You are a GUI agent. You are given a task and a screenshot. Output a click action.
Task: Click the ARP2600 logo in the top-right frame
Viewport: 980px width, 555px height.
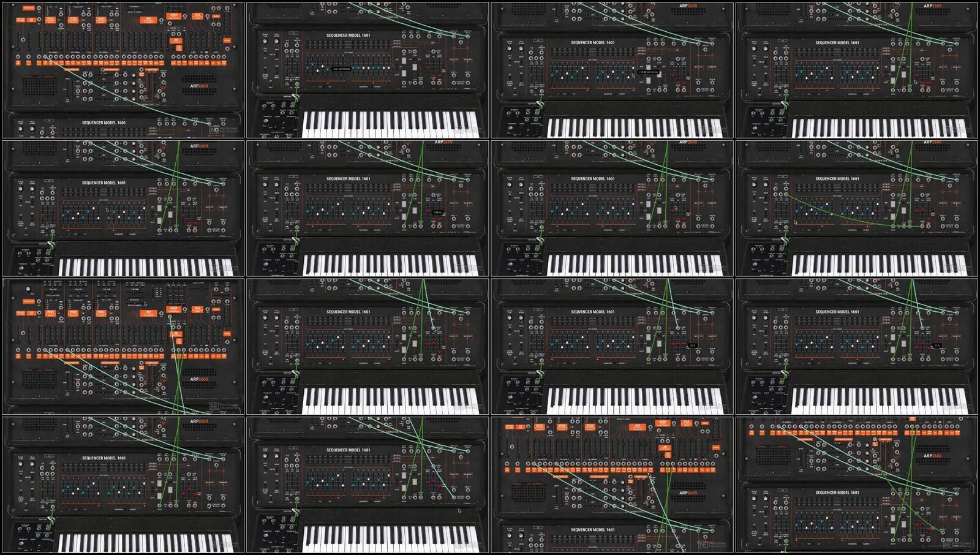coord(932,6)
